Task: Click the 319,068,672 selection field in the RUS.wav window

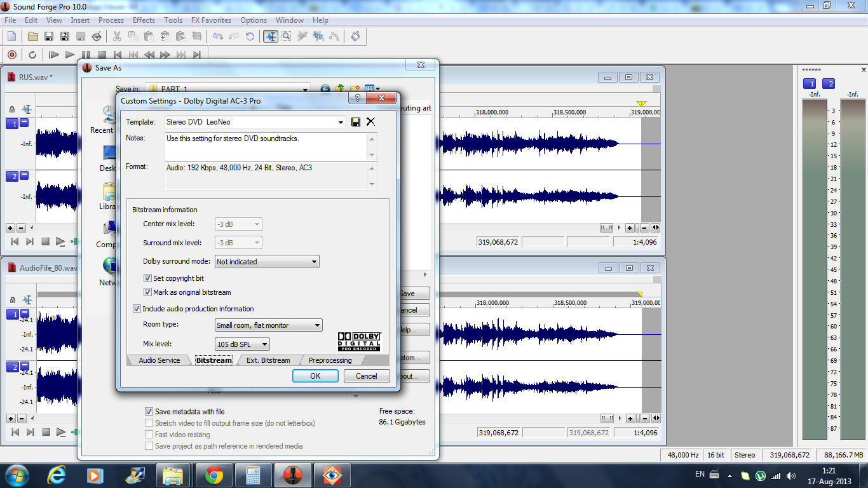Action: click(497, 242)
